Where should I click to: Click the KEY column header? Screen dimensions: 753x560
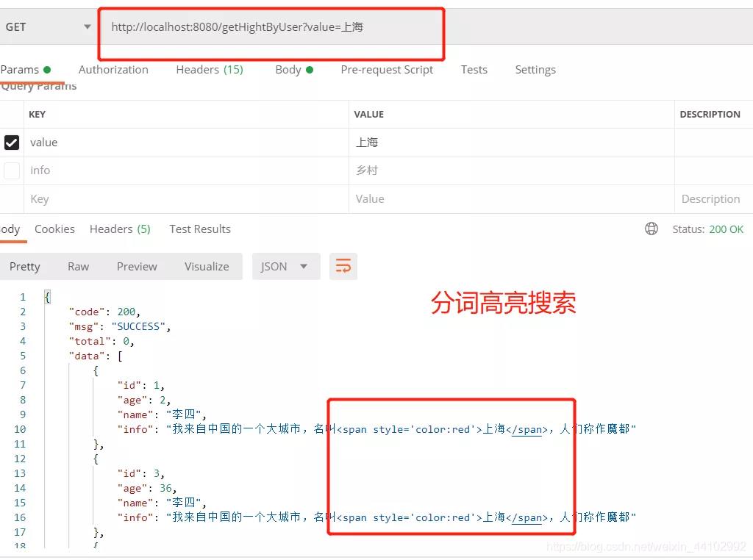pos(37,114)
